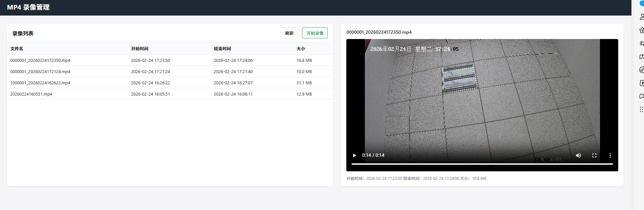
Task: Click the 0:14 / 0:14 time display
Action: (x=373, y=155)
